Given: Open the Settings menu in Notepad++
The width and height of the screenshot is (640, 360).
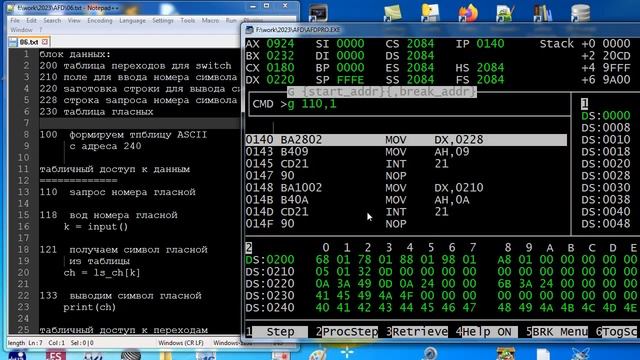Looking at the screenshot, I should coord(163,20).
